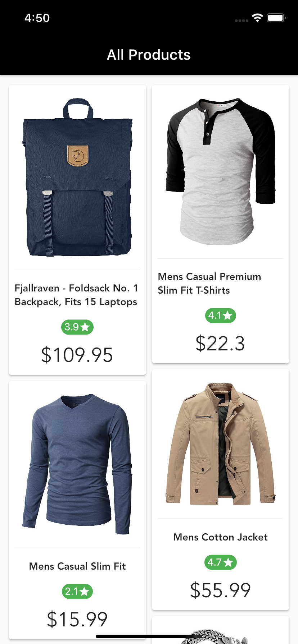Click the $55.99 price label
This screenshot has height=644, width=298.
[221, 590]
